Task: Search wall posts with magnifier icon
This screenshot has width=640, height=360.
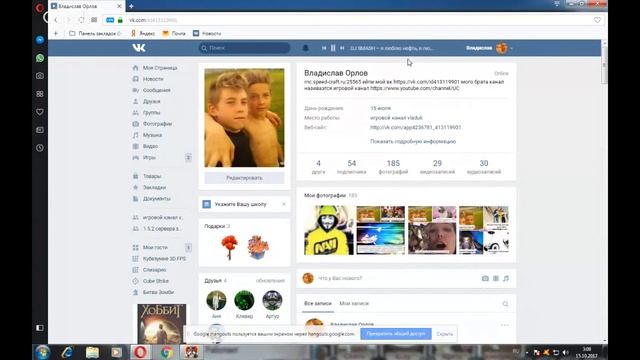Action: [x=505, y=304]
